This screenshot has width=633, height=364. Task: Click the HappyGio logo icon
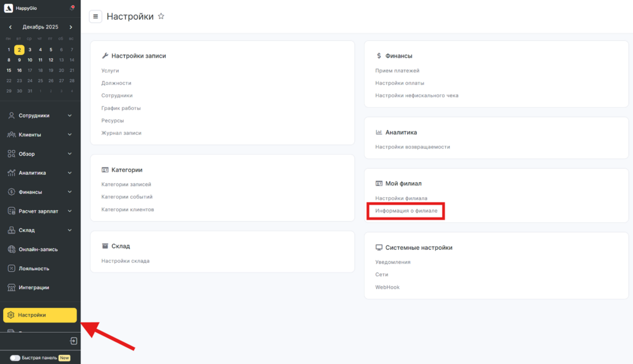[x=9, y=8]
